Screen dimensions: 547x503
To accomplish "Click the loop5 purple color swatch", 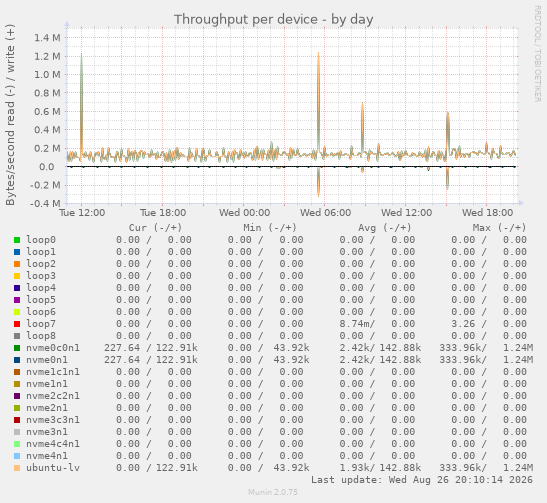I will click(17, 300).
